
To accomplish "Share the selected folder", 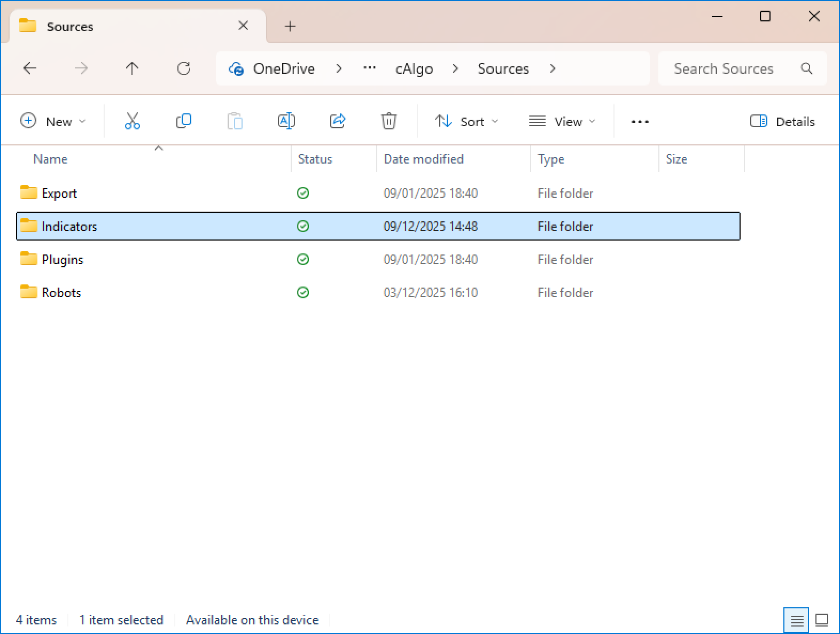I will pyautogui.click(x=338, y=121).
